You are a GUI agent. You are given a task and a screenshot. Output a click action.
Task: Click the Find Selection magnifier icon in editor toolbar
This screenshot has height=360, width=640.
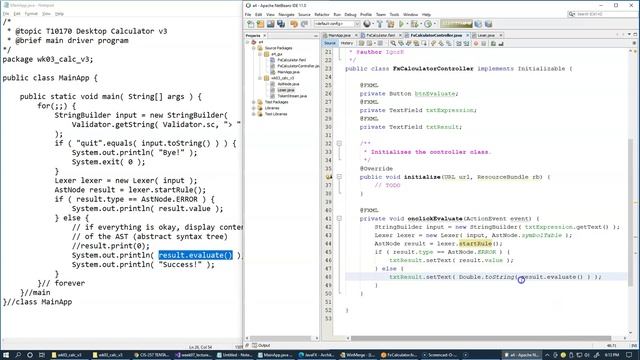pyautogui.click(x=393, y=43)
